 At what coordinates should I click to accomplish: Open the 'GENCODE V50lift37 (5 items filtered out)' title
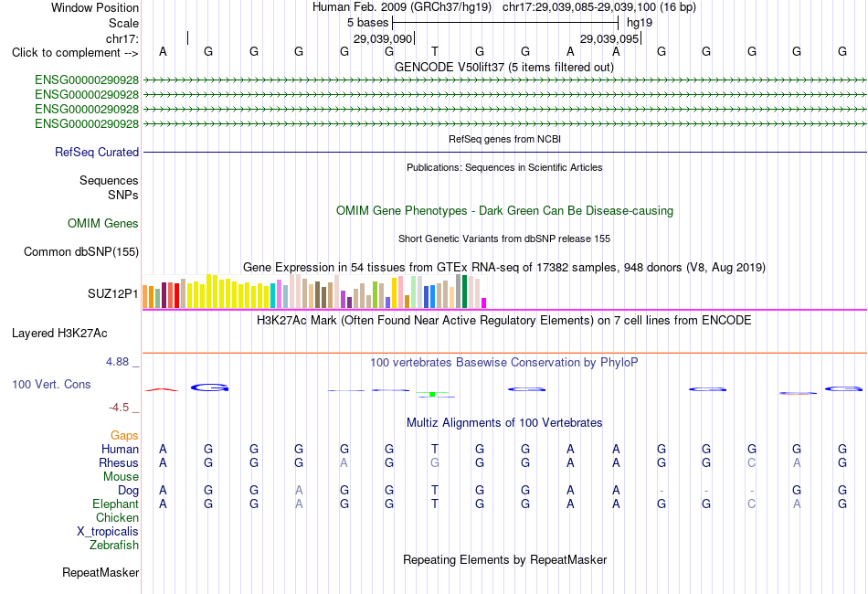pyautogui.click(x=503, y=67)
